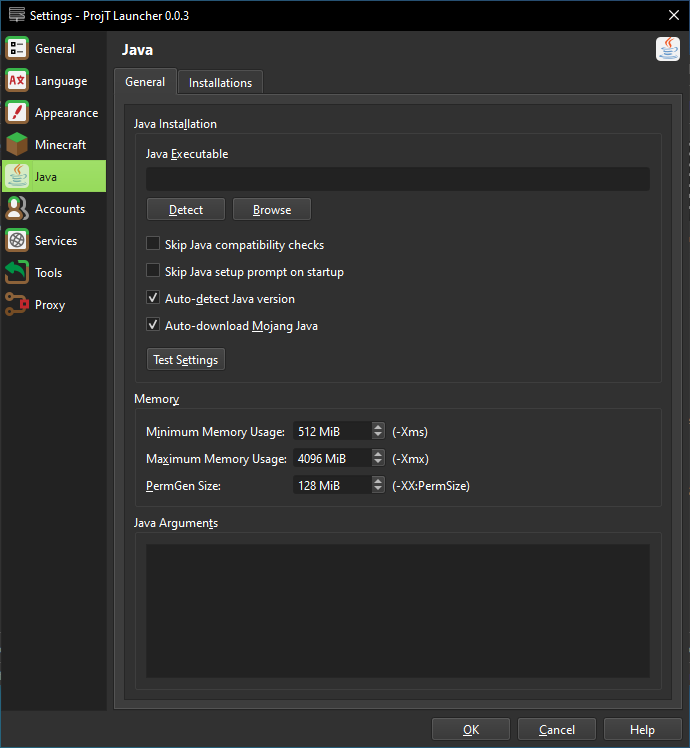Select Tools in the sidebar
This screenshot has width=690, height=748.
tap(54, 272)
